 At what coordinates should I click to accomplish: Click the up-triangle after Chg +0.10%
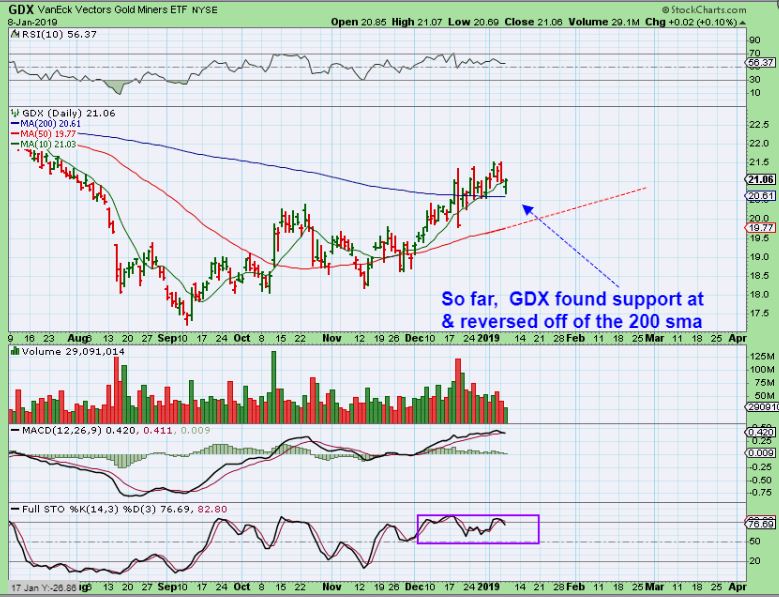point(742,23)
